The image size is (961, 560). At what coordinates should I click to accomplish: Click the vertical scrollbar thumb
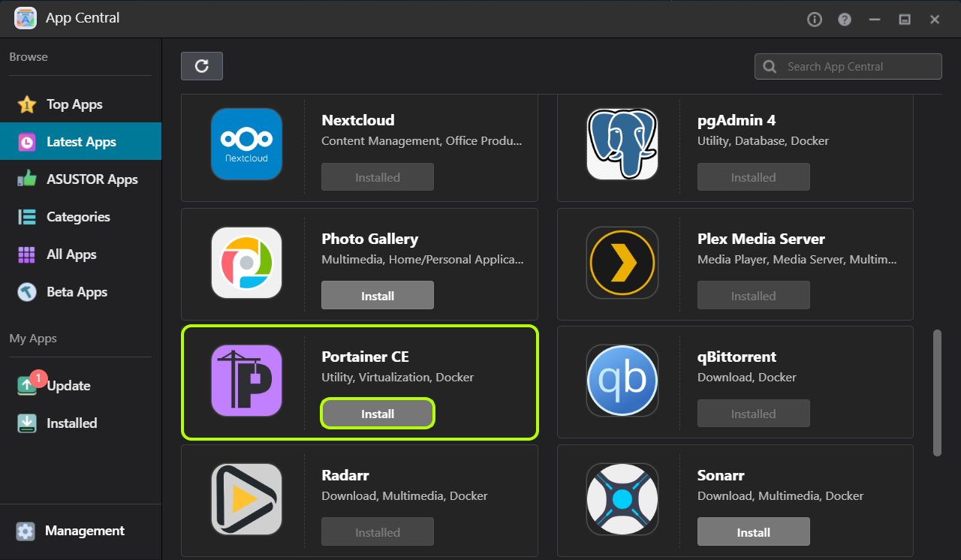(937, 392)
